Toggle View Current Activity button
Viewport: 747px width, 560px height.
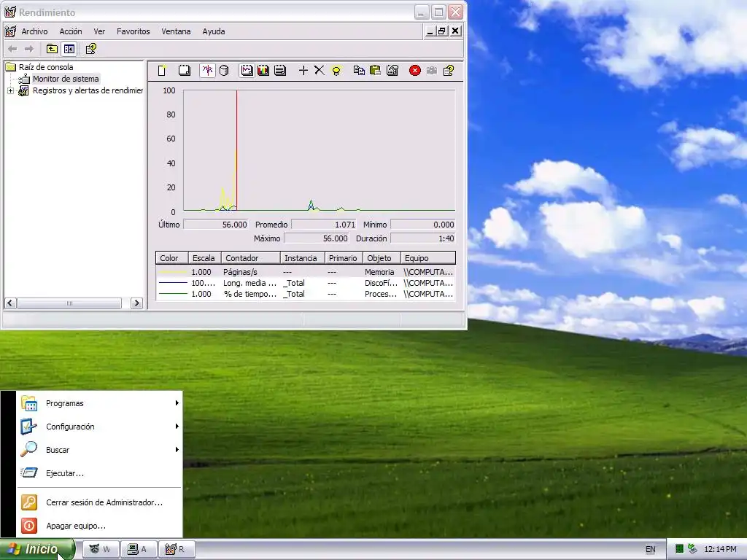click(207, 71)
